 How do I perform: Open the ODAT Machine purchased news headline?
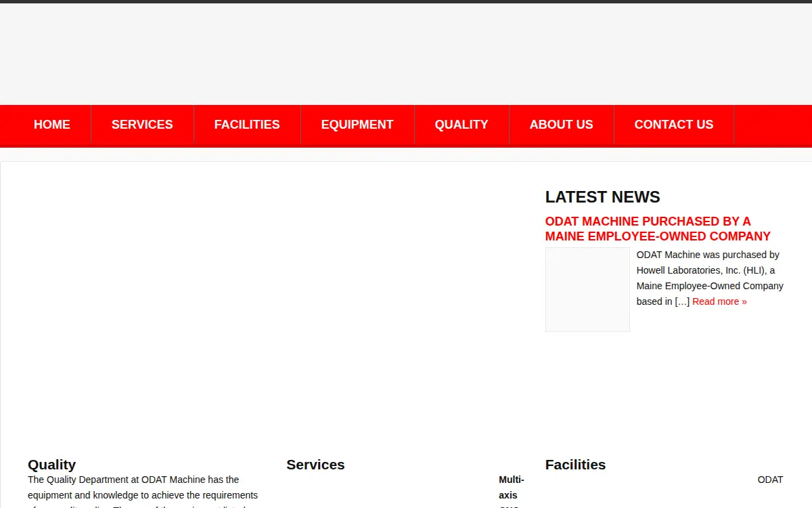click(658, 229)
